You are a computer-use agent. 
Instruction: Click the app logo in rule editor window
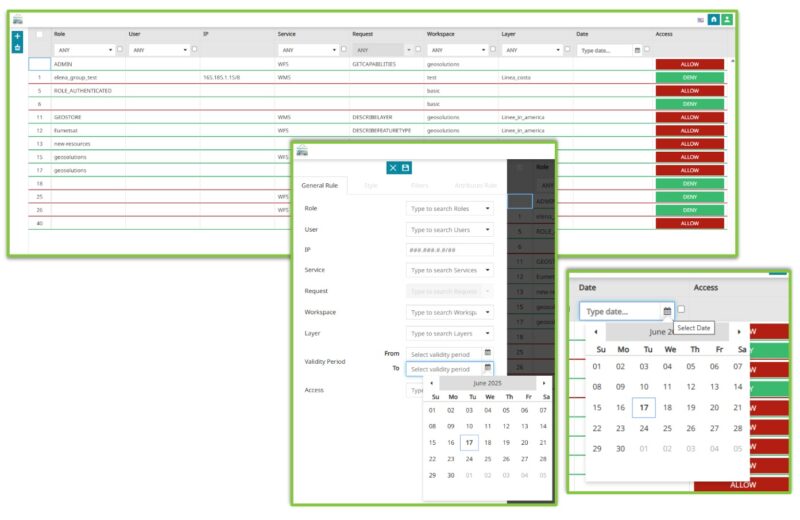[302, 150]
